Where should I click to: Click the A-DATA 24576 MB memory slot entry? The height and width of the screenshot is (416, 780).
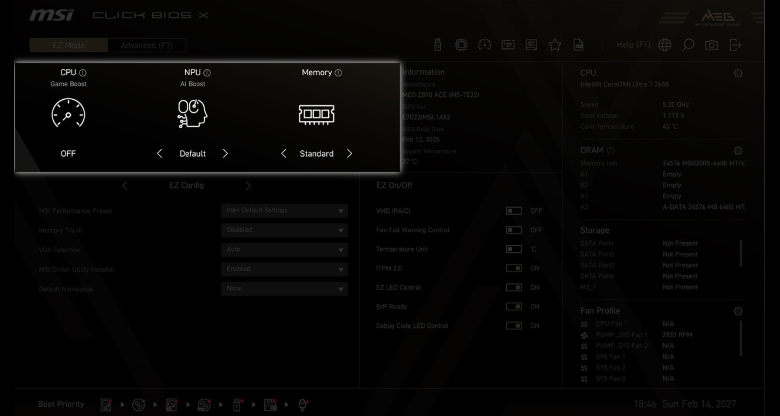pos(704,207)
